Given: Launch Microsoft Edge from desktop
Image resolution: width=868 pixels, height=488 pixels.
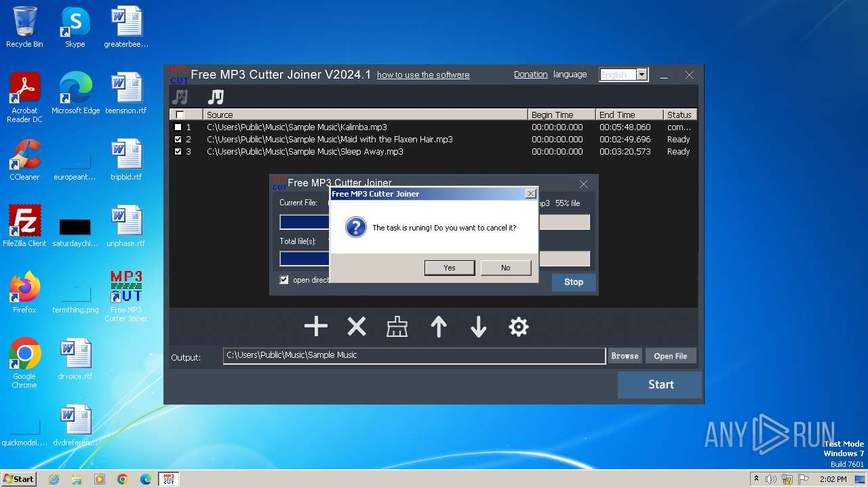Looking at the screenshot, I should coord(75,94).
